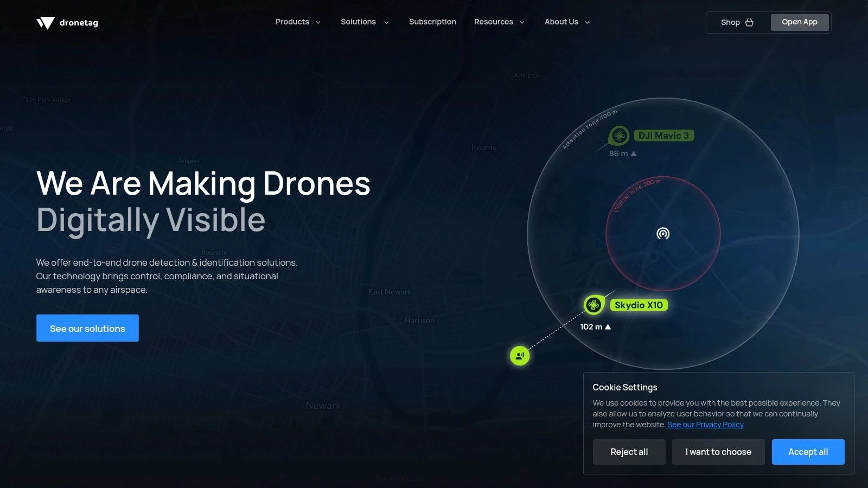This screenshot has width=868, height=488.
Task: Expand the About Us dropdown chevron
Action: point(587,23)
